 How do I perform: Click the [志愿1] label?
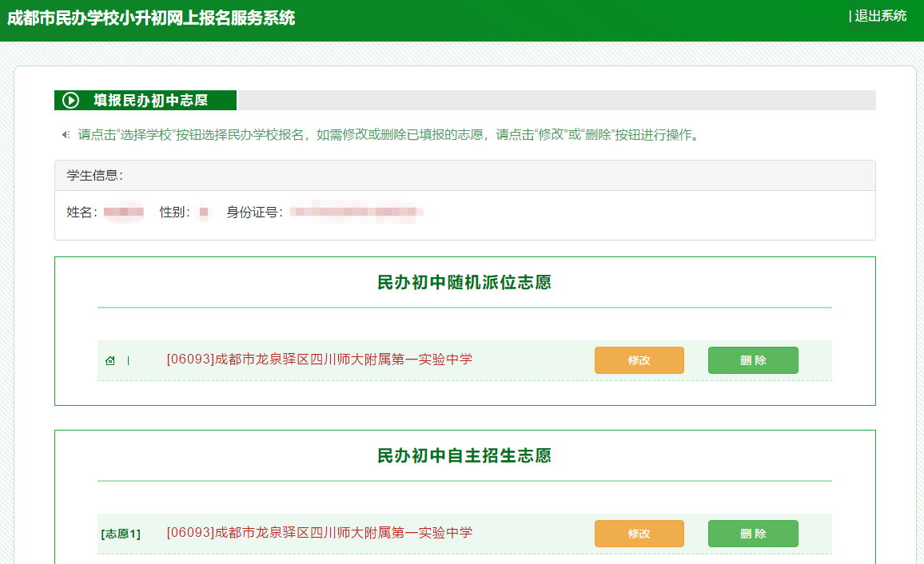coord(121,534)
